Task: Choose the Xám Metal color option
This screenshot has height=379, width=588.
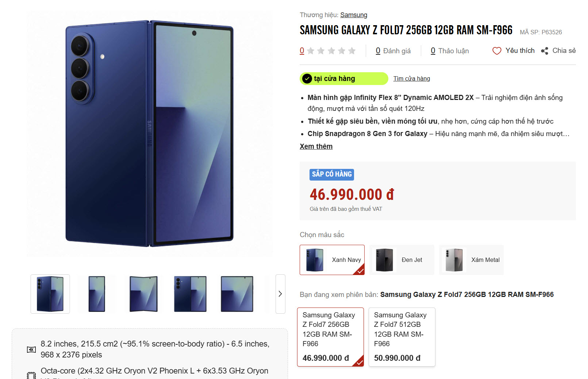Action: [472, 260]
